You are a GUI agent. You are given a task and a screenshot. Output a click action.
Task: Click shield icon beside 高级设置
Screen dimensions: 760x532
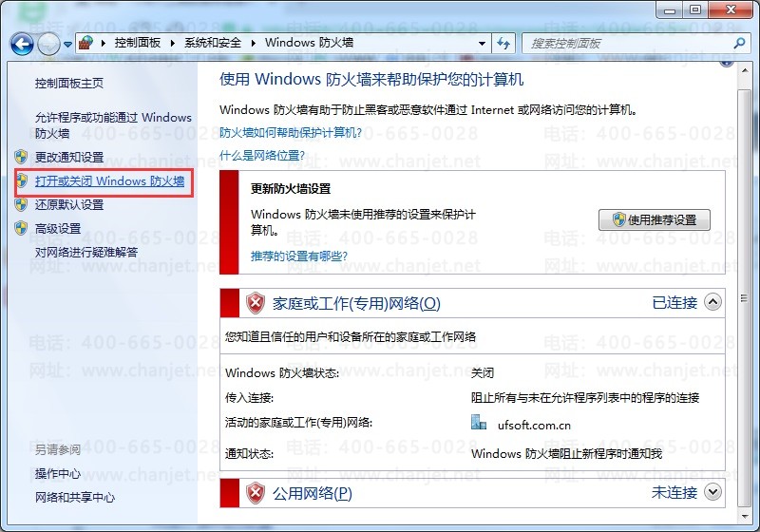[21, 228]
